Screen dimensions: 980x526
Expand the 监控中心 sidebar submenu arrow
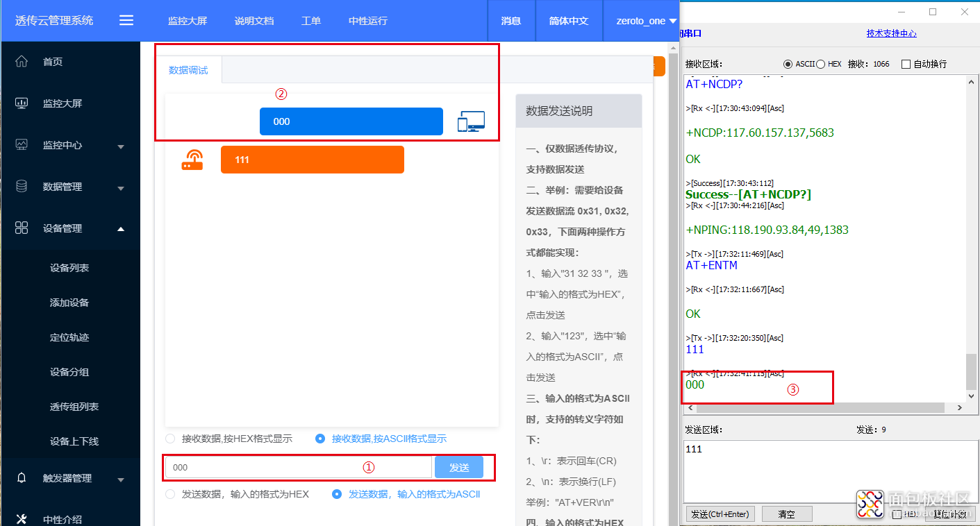pos(121,146)
